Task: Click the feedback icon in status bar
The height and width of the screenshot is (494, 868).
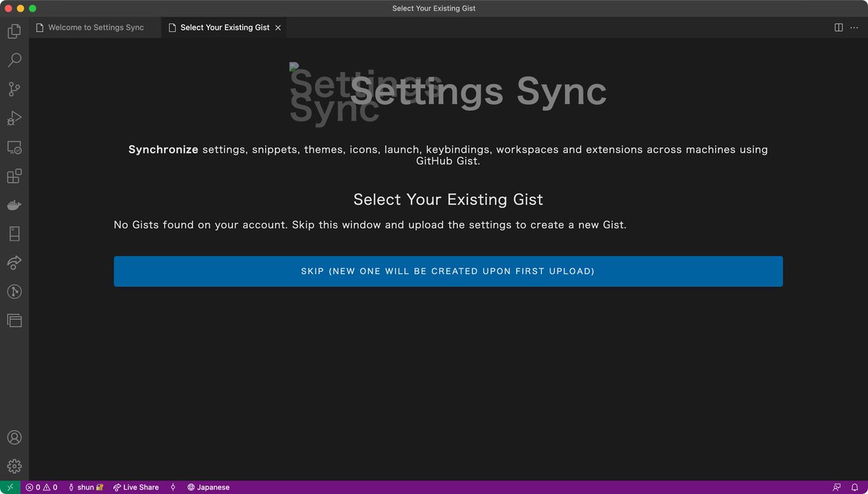Action: tap(837, 487)
